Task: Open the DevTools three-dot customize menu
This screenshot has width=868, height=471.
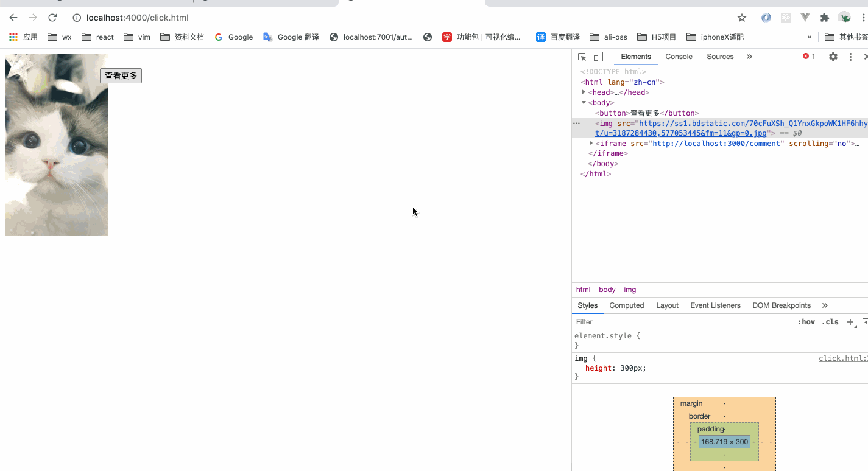Action: (x=850, y=56)
